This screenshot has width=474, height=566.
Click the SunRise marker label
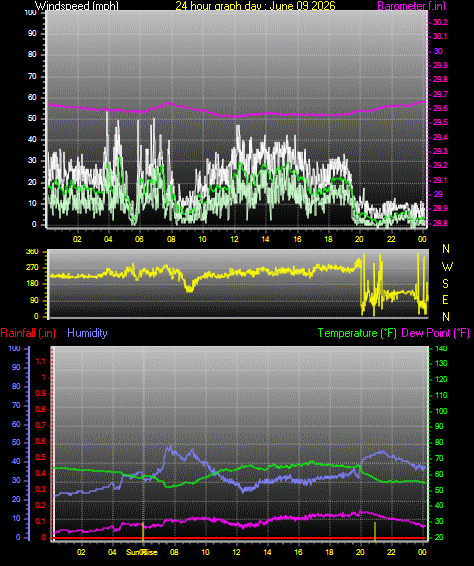pyautogui.click(x=142, y=552)
